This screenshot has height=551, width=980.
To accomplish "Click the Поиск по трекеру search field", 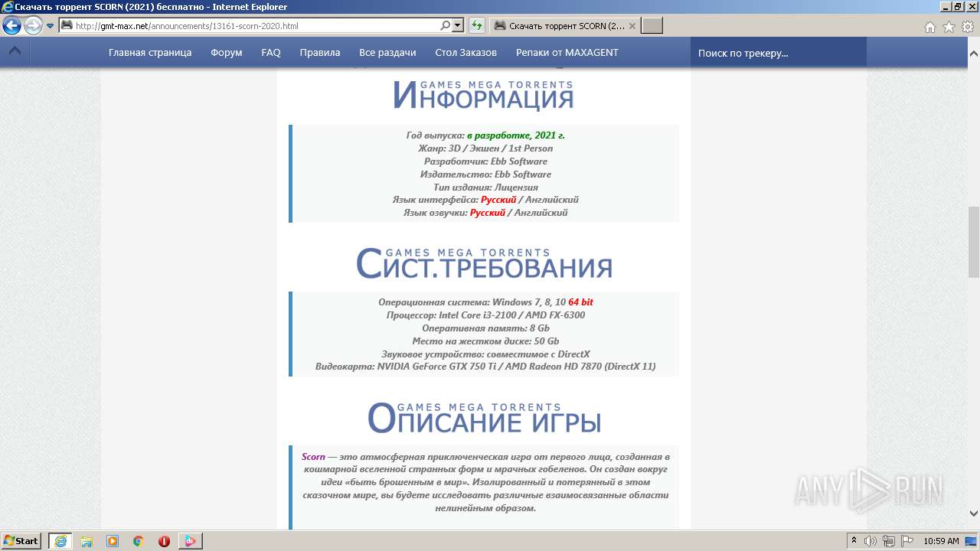I will pos(779,53).
